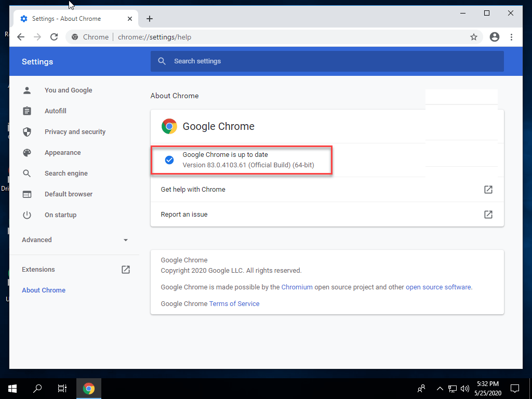Go back using the browser back arrow

[21, 37]
